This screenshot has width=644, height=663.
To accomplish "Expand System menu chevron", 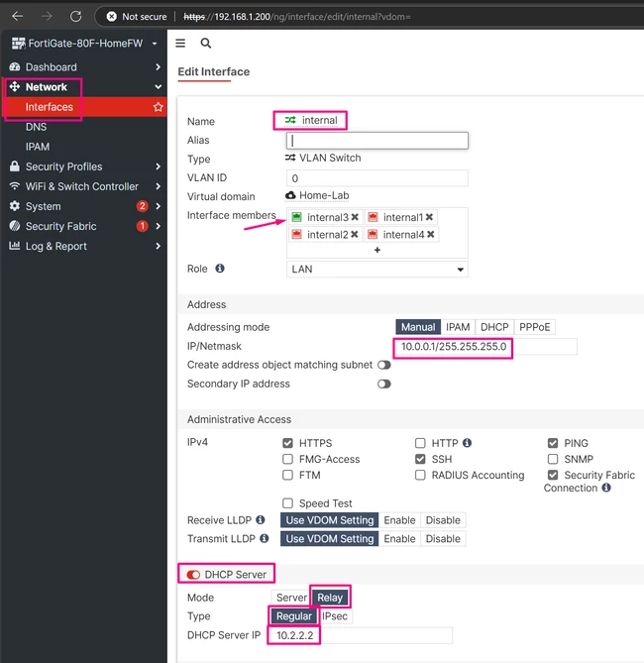I will [x=158, y=206].
